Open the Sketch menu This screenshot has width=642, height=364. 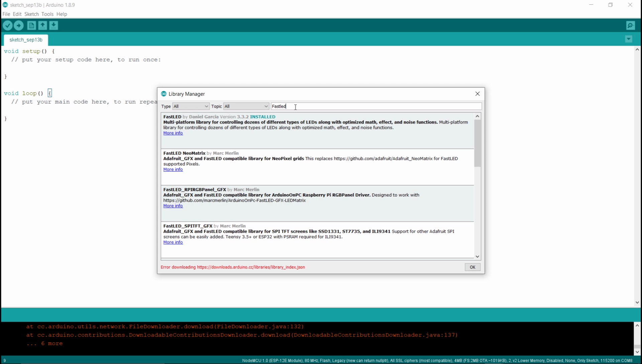pyautogui.click(x=31, y=14)
